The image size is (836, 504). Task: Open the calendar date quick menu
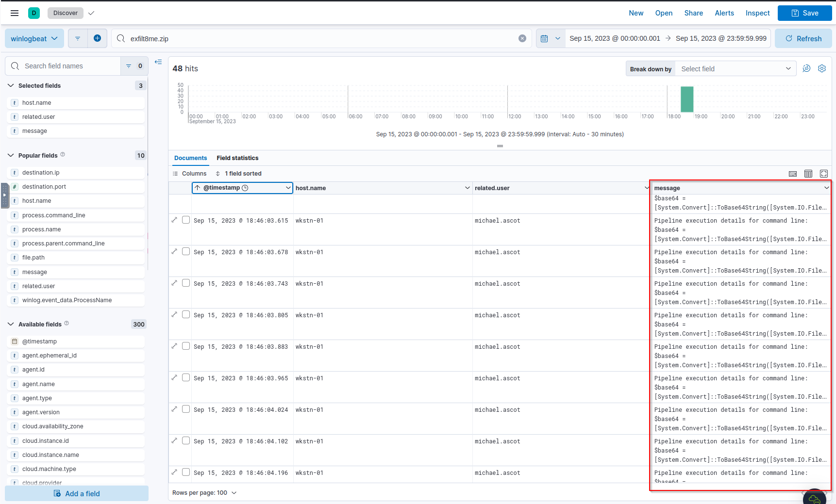(550, 38)
